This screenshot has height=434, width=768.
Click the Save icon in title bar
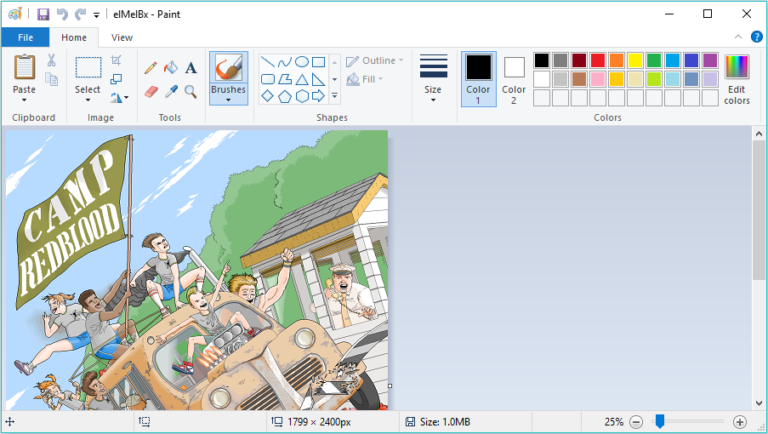43,14
